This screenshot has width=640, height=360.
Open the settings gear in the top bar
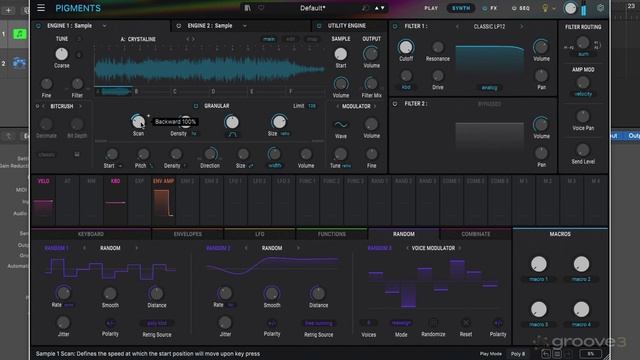click(x=600, y=8)
